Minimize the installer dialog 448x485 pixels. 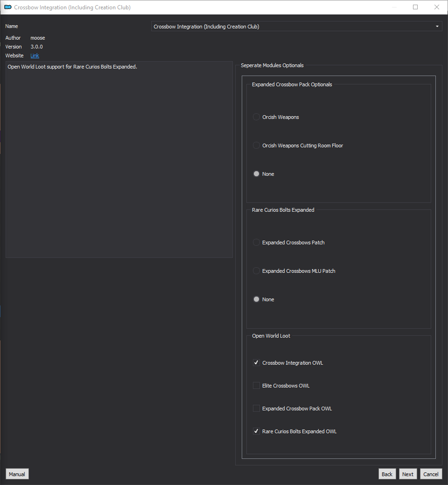tap(394, 7)
